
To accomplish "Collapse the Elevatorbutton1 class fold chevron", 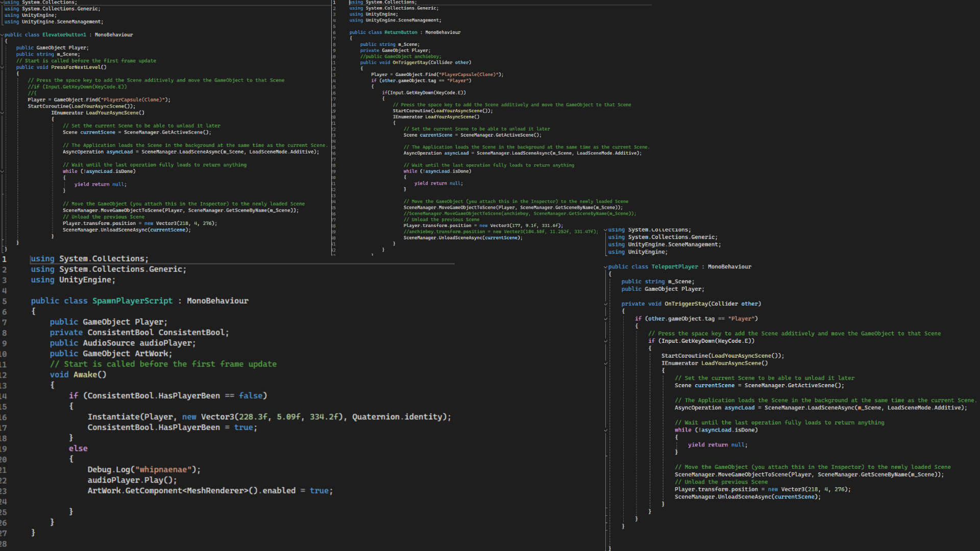I will [2, 35].
